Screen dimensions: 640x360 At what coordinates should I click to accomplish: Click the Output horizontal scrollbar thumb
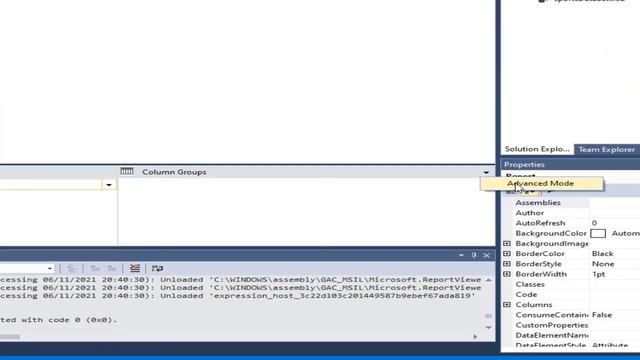[10, 337]
